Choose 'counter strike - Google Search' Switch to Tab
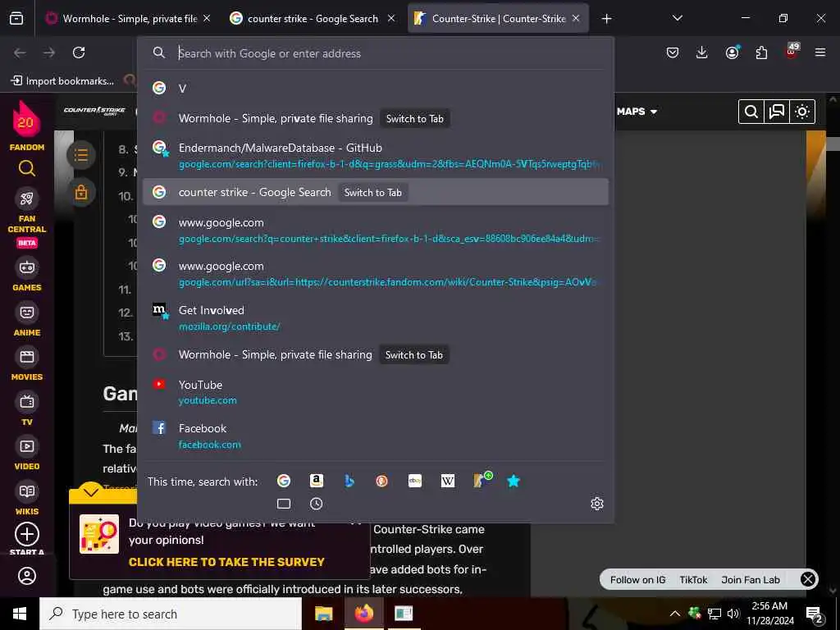Screen dimensions: 840x630 click(x=375, y=192)
